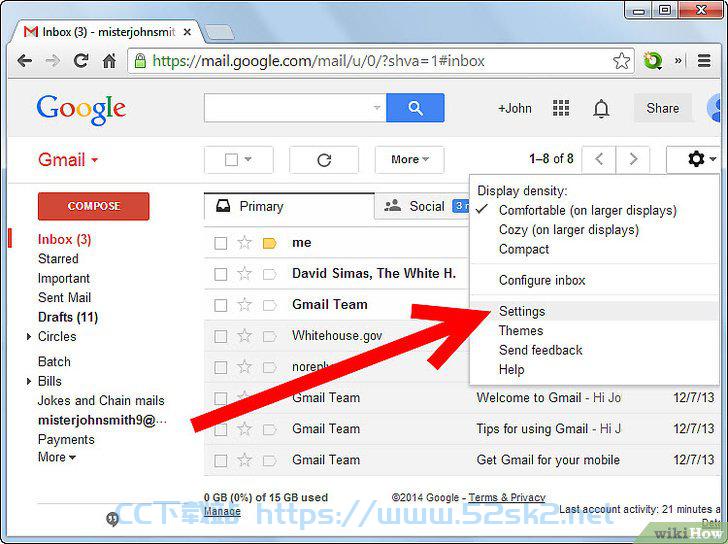Star the Tips for using Gmail message
The height and width of the screenshot is (544, 728).
244,429
